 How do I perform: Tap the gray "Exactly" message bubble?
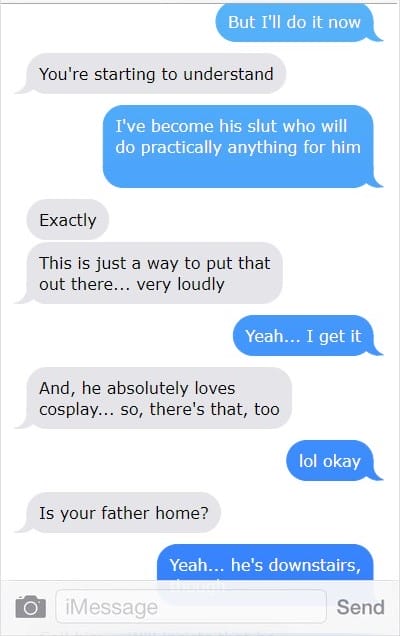click(67, 220)
